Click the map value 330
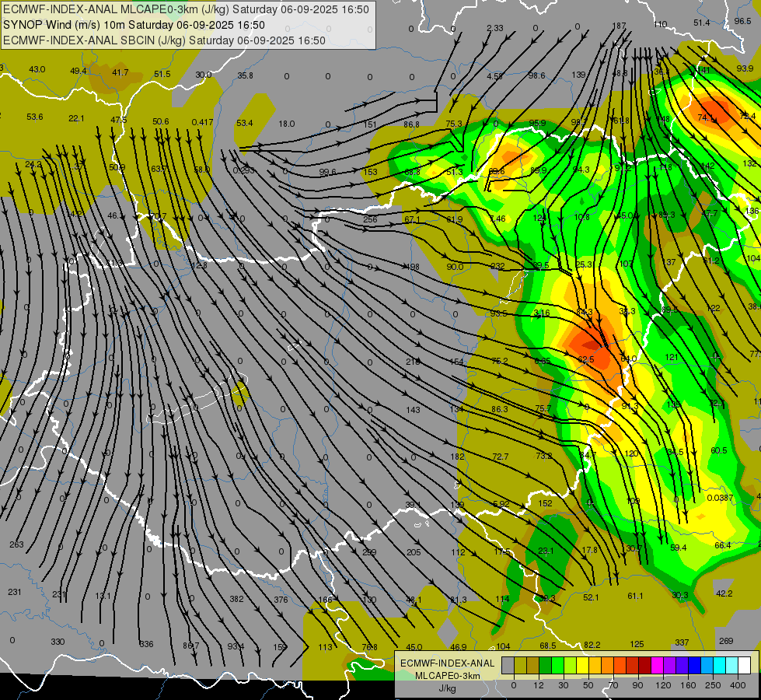This screenshot has width=761, height=700. [58, 642]
